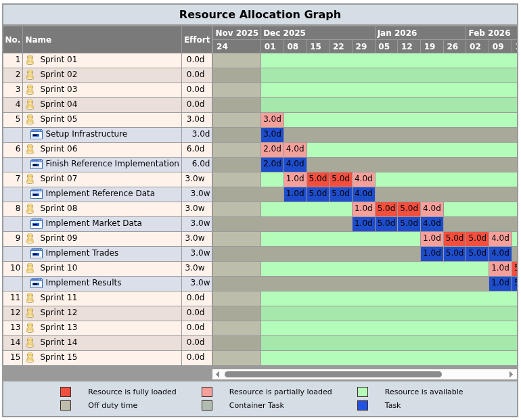Click the task icon beside Implement Reference Data
The height and width of the screenshot is (420, 521).
pos(37,194)
